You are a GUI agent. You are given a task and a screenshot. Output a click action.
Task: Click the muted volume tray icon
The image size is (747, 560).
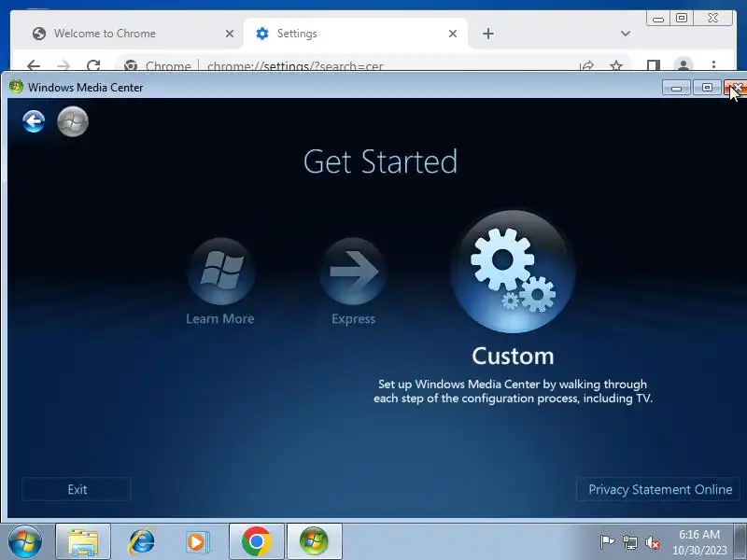click(652, 542)
